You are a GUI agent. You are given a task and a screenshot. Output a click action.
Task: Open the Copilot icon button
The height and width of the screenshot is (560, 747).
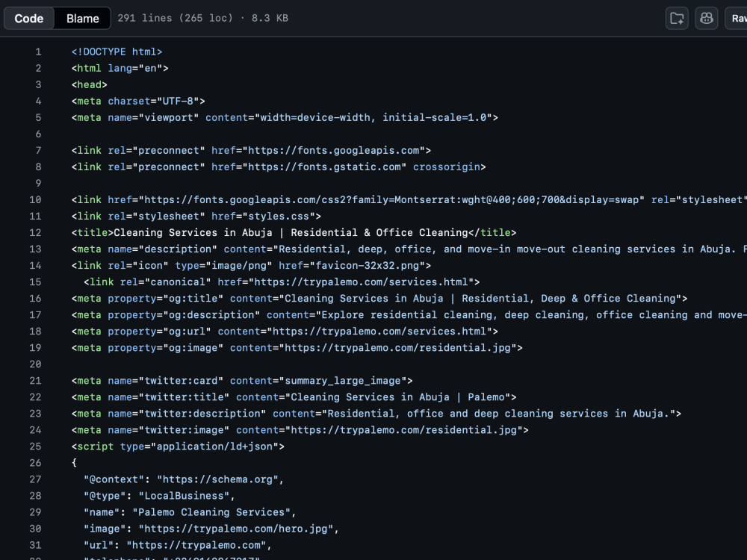pos(707,18)
